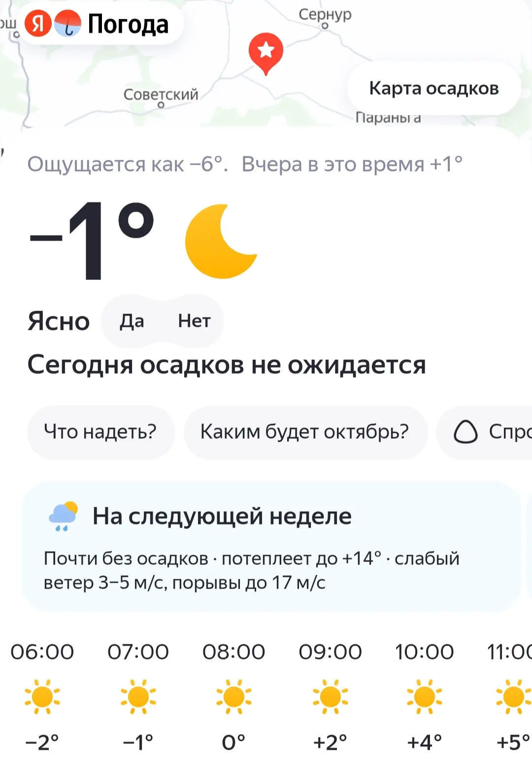Select the sun icon for 10:00
This screenshot has height=766, width=532.
[425, 696]
